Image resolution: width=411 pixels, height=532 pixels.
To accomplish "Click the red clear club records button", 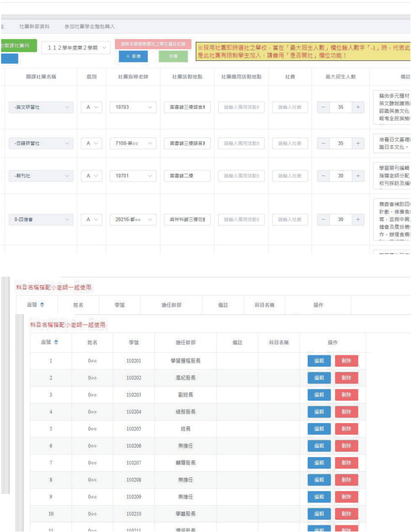I will 153,44.
